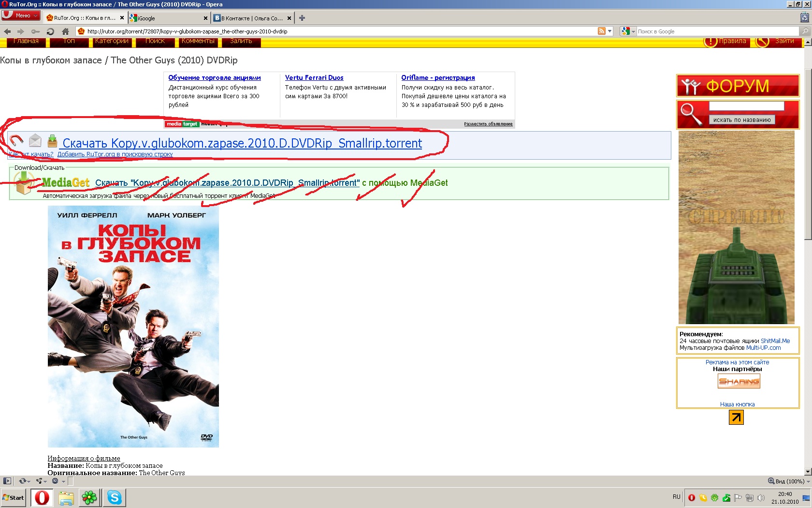Viewport: 812px width, 508px height.
Task: Open the Oriflame - регистрация ad link
Action: (x=438, y=77)
